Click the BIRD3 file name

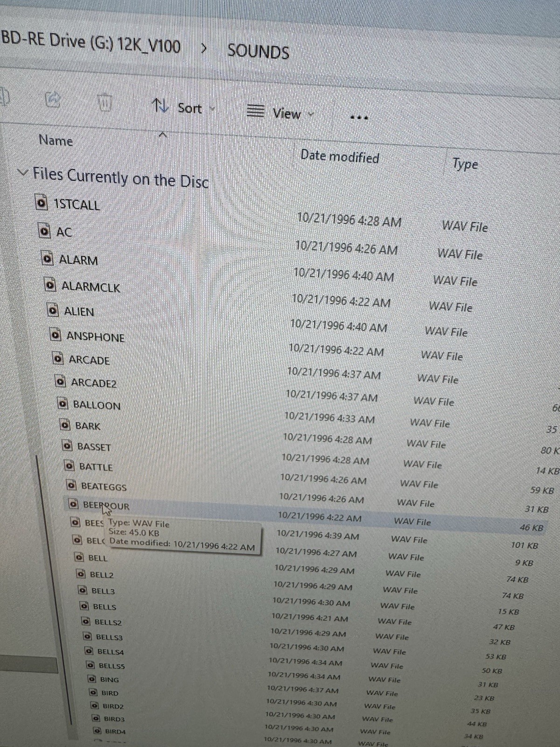coord(114,719)
